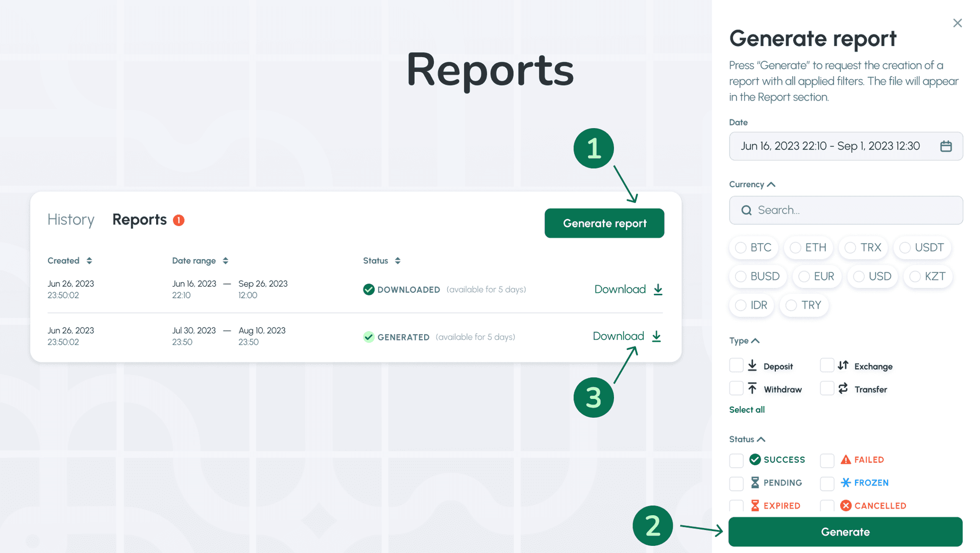Check the Deposit type checkbox
The height and width of the screenshot is (553, 980).
click(x=736, y=365)
